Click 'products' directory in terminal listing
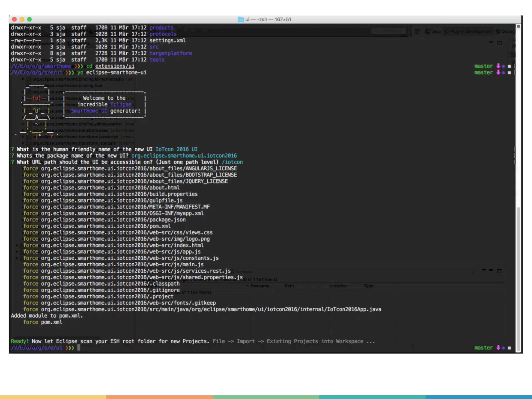Screen dimensions: 532x399 [161, 28]
